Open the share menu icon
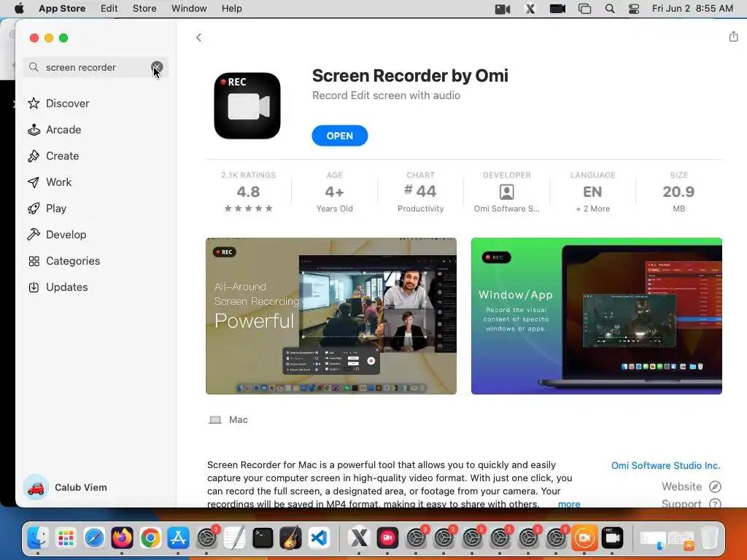Image resolution: width=747 pixels, height=560 pixels. click(x=733, y=36)
